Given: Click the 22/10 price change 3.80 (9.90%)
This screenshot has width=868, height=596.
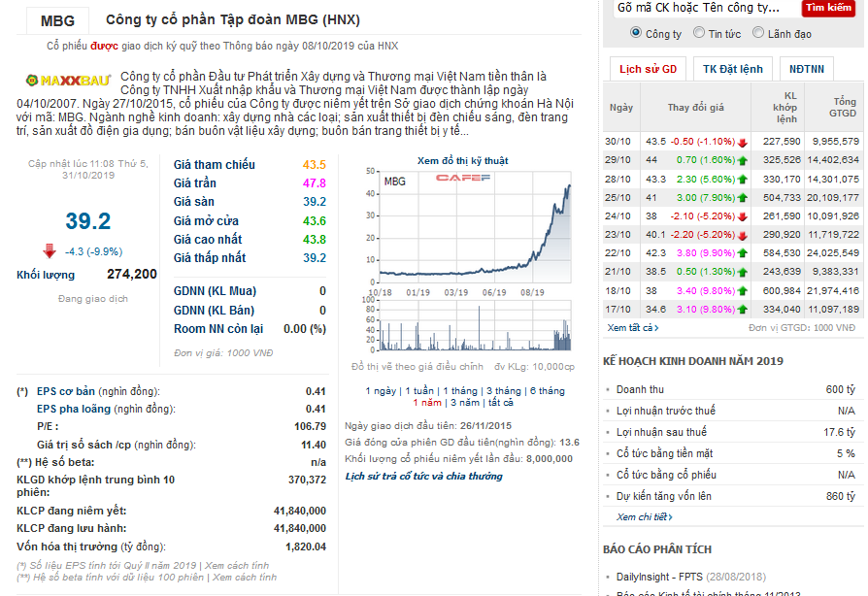Looking at the screenshot, I should point(706,253).
